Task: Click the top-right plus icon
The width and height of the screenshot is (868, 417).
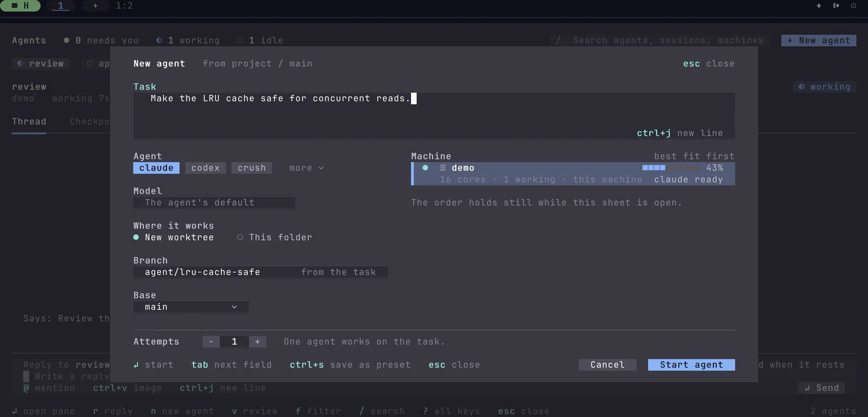Action: pos(819,5)
